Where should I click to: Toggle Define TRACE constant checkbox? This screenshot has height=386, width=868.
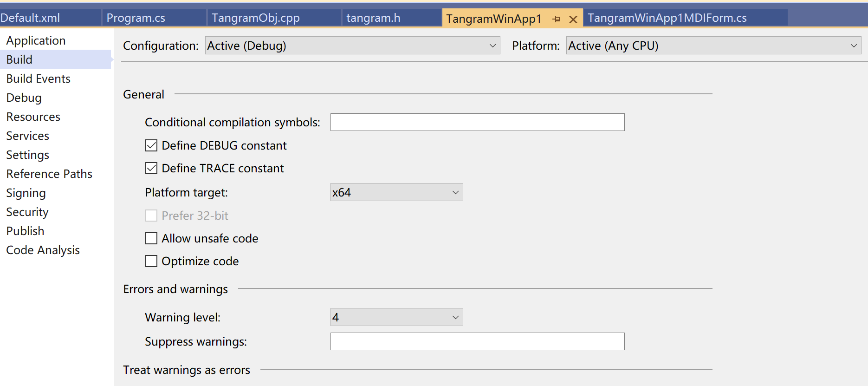(x=151, y=168)
